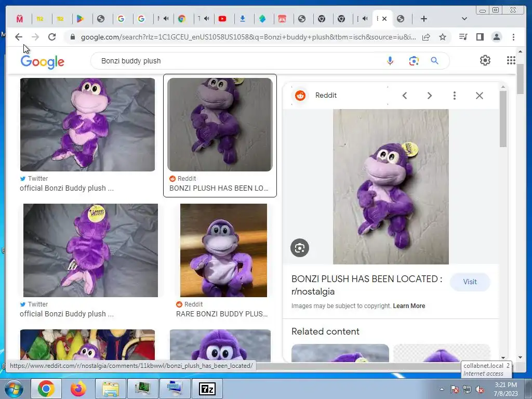Open Windows Explorer from the taskbar

coord(110,389)
